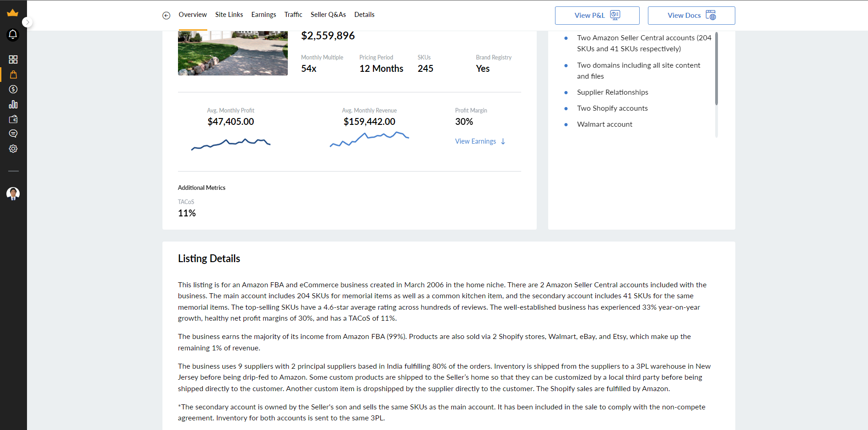
Task: Click the 11% TACoS value
Action: point(187,213)
